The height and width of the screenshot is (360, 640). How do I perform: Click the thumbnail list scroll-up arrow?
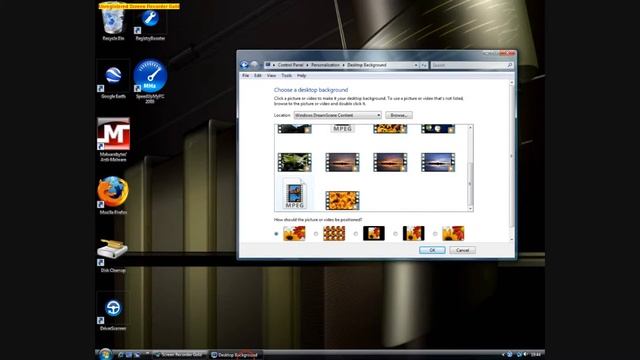[x=470, y=128]
